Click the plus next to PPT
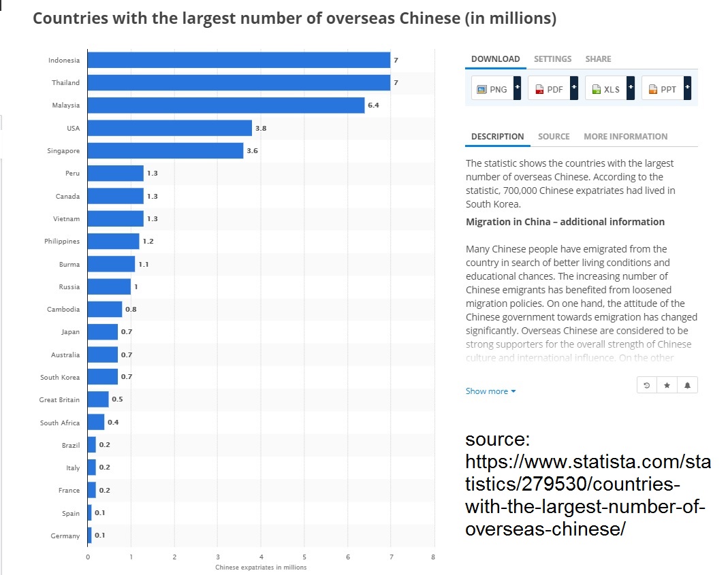Image resolution: width=728 pixels, height=575 pixels. tap(687, 88)
